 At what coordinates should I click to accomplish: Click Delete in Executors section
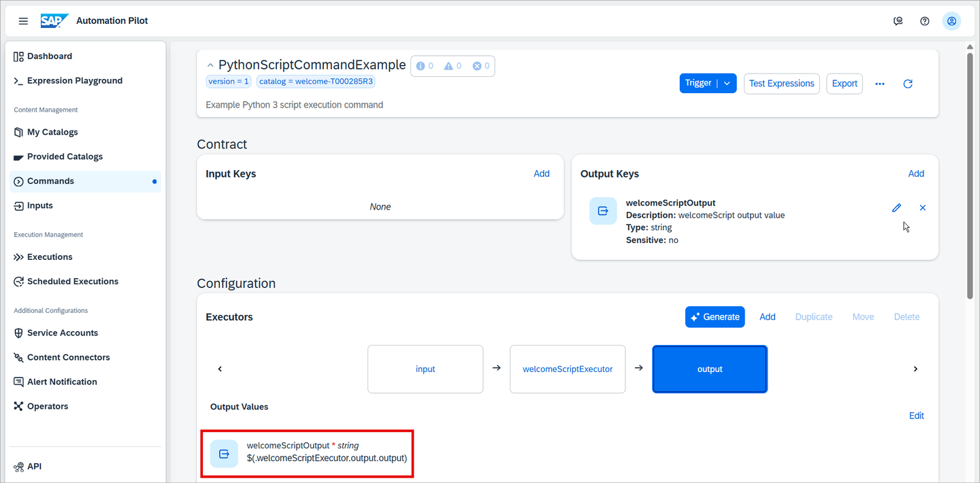(x=906, y=317)
